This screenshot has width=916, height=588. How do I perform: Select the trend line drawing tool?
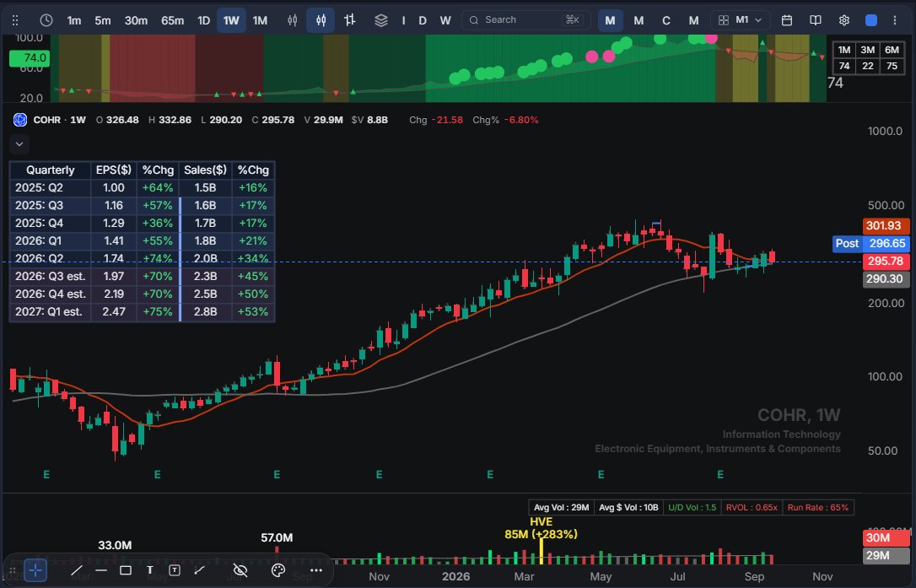click(77, 570)
